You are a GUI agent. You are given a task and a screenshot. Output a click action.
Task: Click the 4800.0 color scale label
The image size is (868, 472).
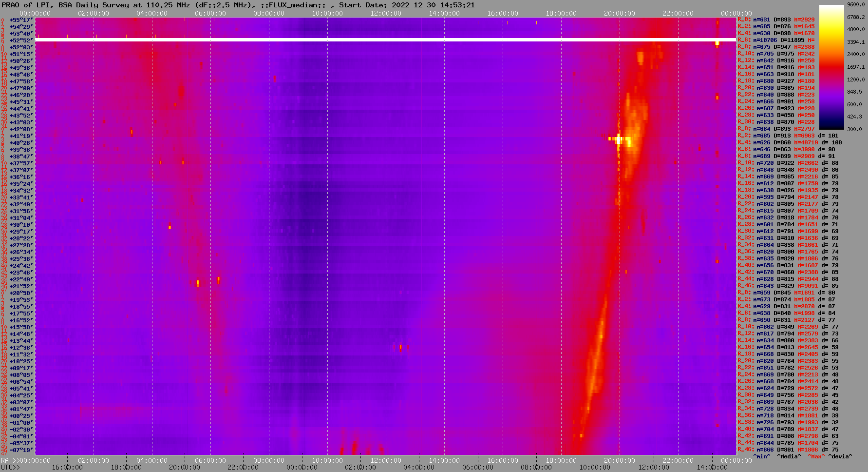pyautogui.click(x=856, y=29)
